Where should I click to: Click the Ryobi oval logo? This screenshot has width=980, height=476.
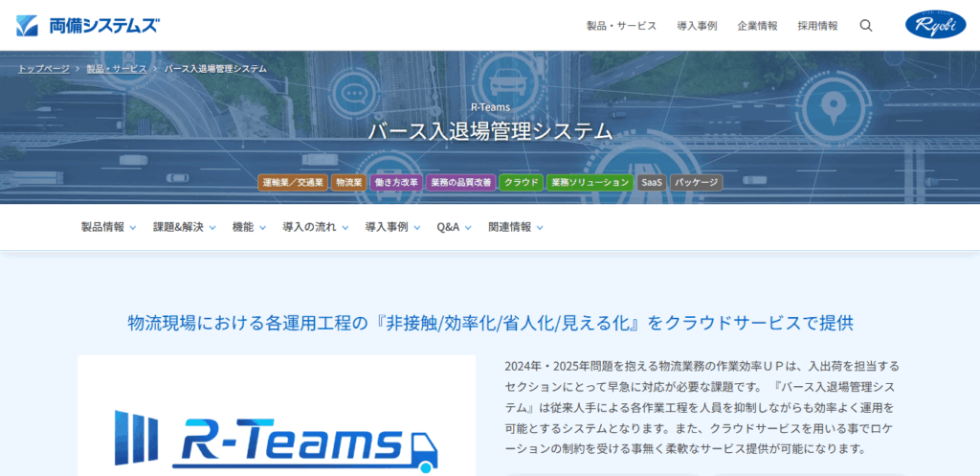[936, 24]
